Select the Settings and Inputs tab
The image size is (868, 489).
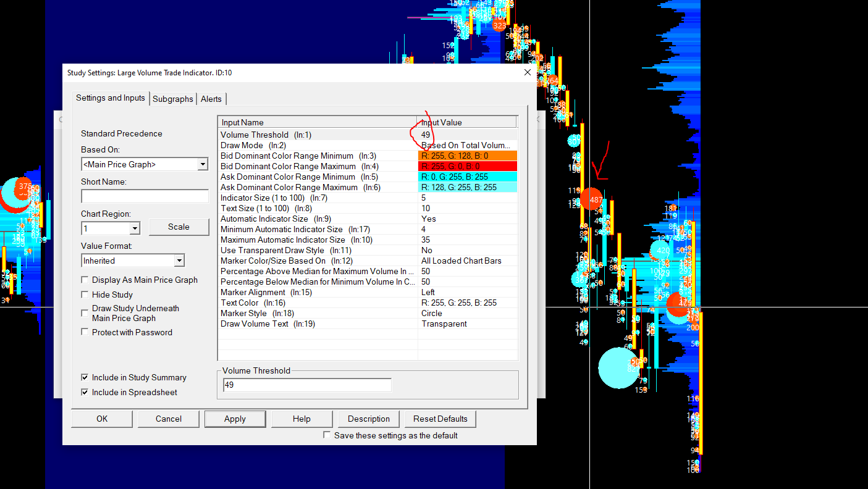[x=110, y=98]
